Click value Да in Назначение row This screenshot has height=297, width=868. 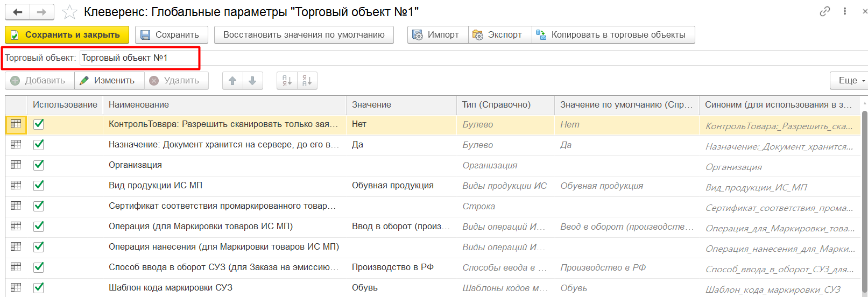coord(357,144)
